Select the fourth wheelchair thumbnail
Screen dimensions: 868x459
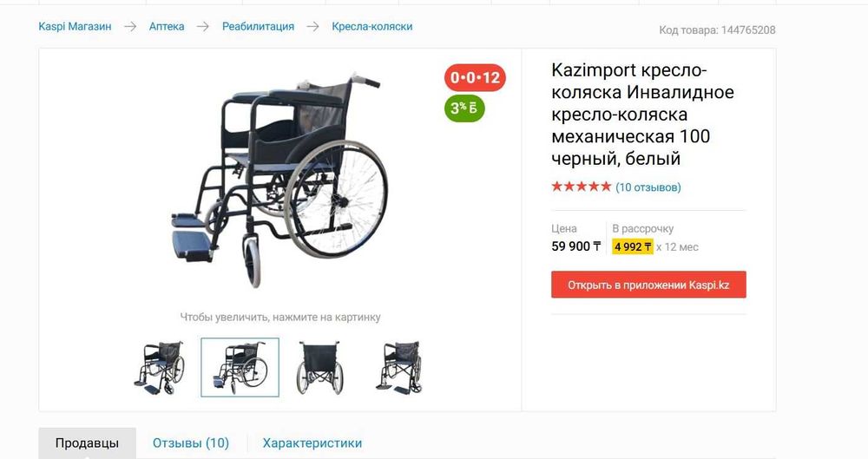tap(399, 368)
